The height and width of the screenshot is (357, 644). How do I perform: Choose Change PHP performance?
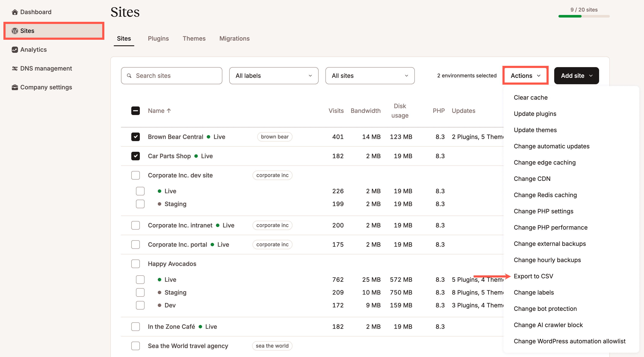pos(551,227)
